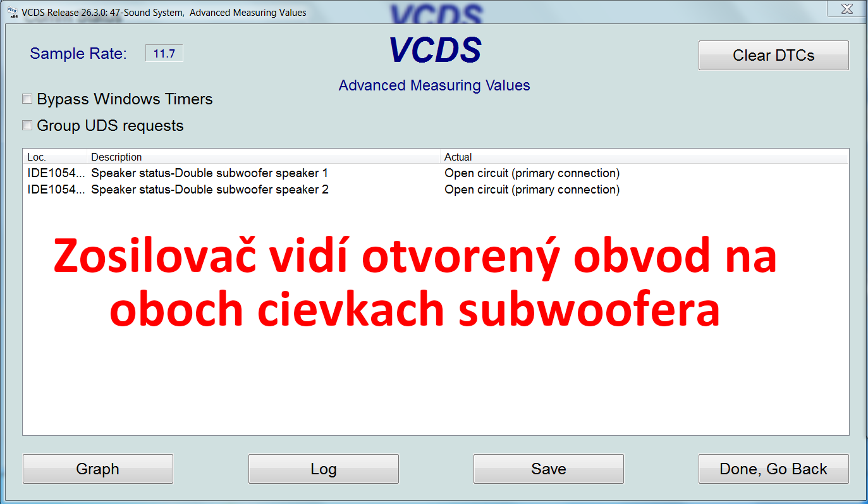Image resolution: width=868 pixels, height=504 pixels.
Task: Click the Advanced Measuring Values heading
Action: [434, 85]
